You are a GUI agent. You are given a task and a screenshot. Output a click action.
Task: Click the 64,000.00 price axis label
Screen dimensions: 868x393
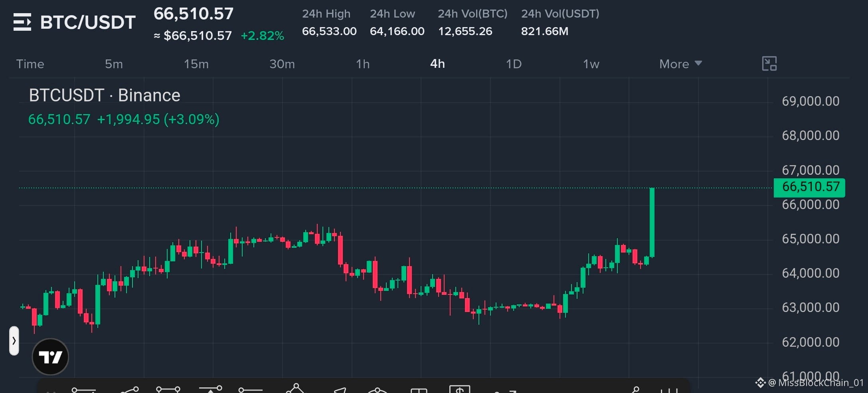pos(811,273)
